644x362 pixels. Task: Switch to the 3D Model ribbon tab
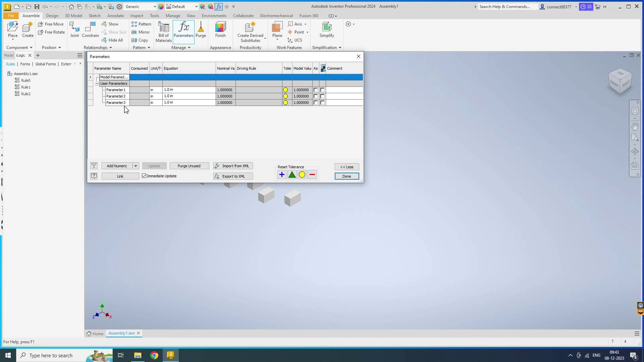[73, 16]
